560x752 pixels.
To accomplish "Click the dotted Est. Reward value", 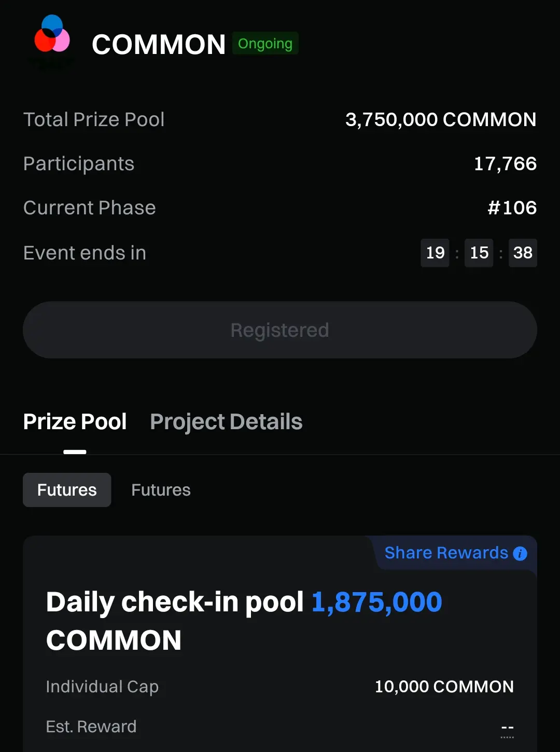I will (x=507, y=728).
